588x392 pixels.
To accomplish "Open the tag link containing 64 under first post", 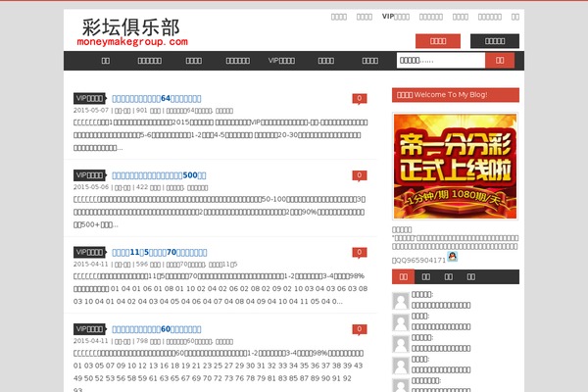I will click(189, 111).
